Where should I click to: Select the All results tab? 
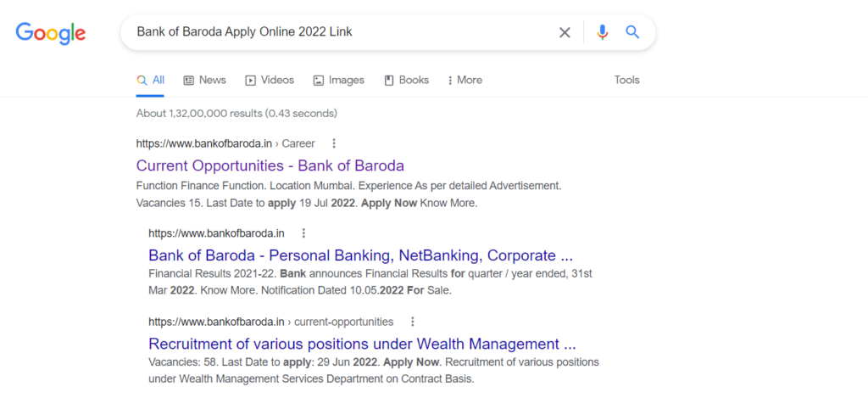(x=151, y=80)
